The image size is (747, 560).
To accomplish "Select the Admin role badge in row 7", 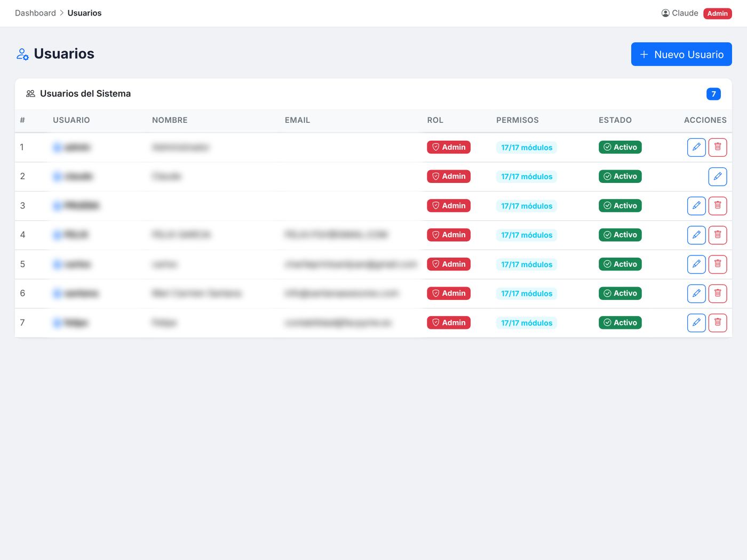I will (x=449, y=323).
